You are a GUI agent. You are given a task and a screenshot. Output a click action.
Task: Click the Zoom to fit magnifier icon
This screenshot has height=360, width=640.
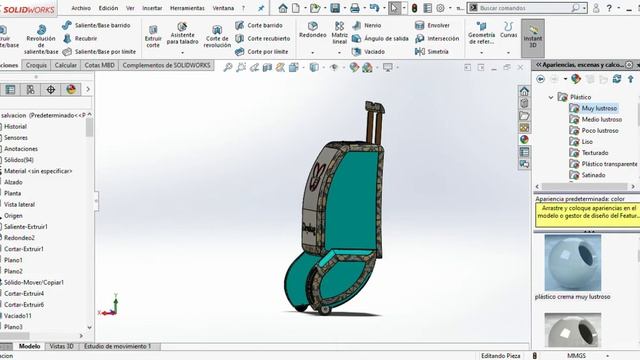(228, 67)
